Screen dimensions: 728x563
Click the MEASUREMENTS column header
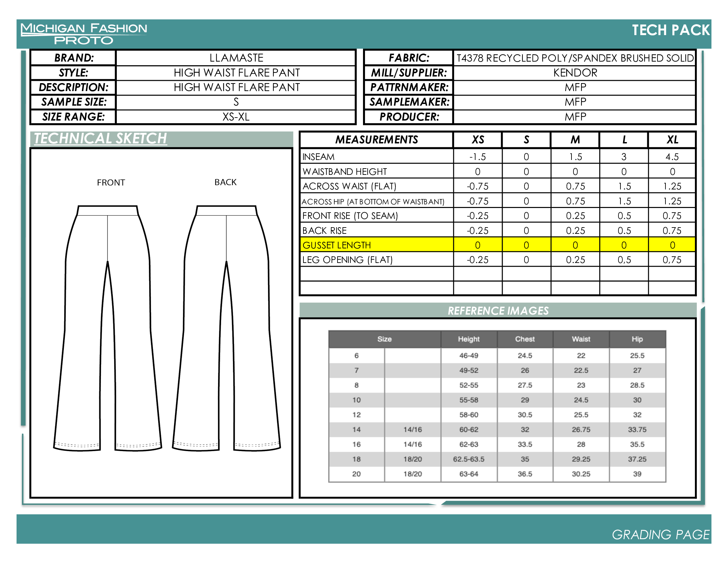coord(376,139)
